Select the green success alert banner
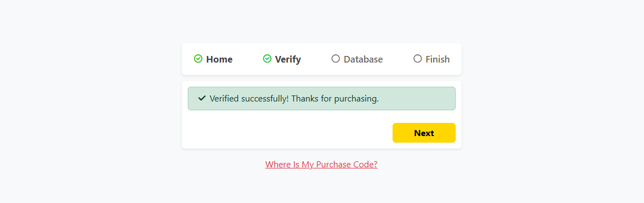The height and width of the screenshot is (203, 644). tap(322, 98)
